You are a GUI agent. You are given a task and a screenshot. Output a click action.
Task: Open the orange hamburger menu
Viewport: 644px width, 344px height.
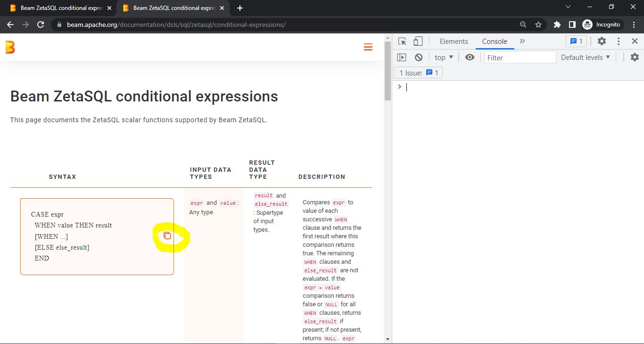click(x=368, y=47)
